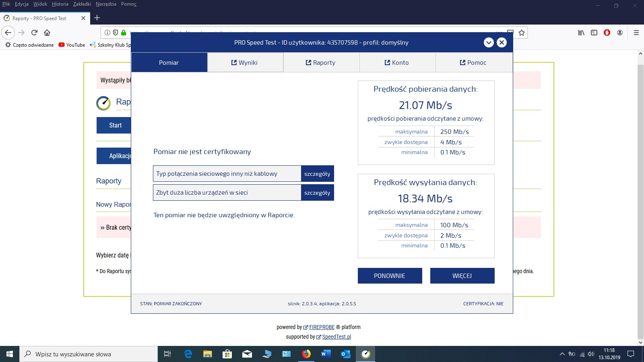Click the green padlock in the address bar
The image size is (644, 362).
click(124, 33)
